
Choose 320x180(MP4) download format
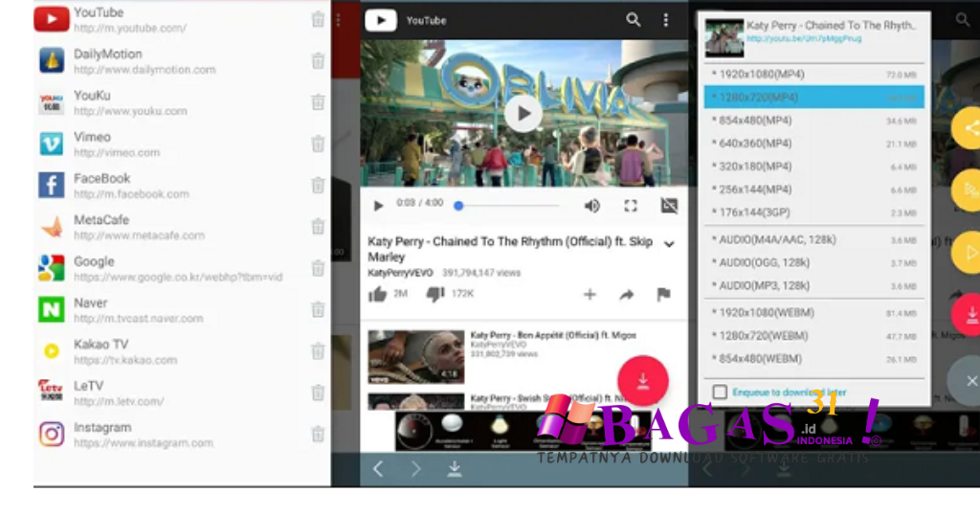(x=813, y=167)
